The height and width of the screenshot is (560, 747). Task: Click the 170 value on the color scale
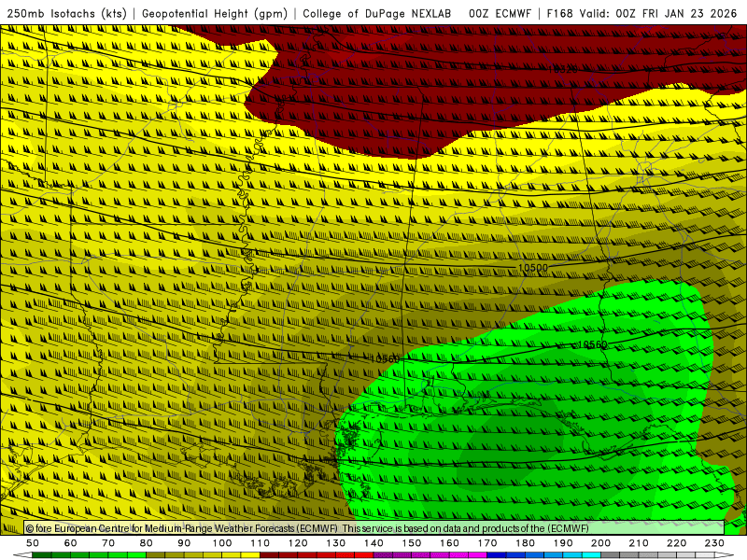[x=487, y=543]
